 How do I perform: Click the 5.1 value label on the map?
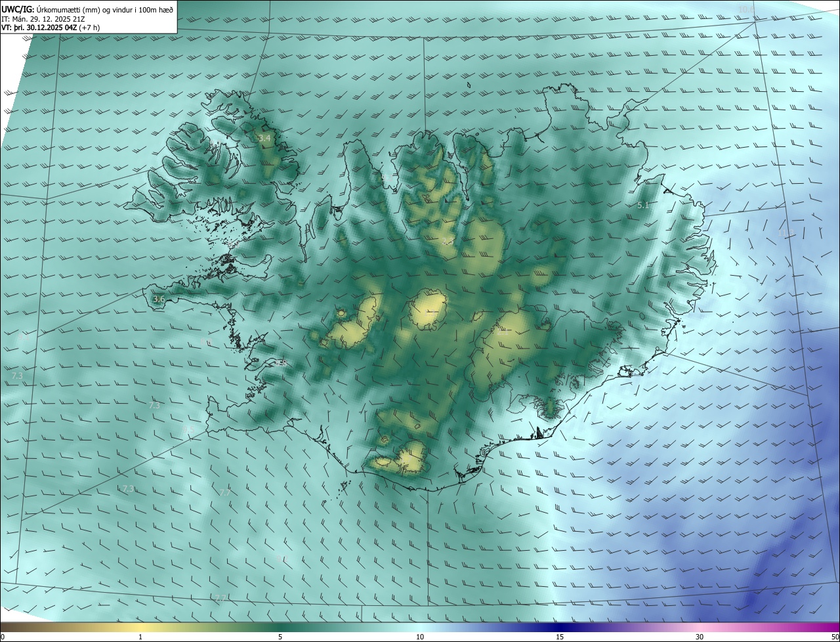(x=643, y=205)
